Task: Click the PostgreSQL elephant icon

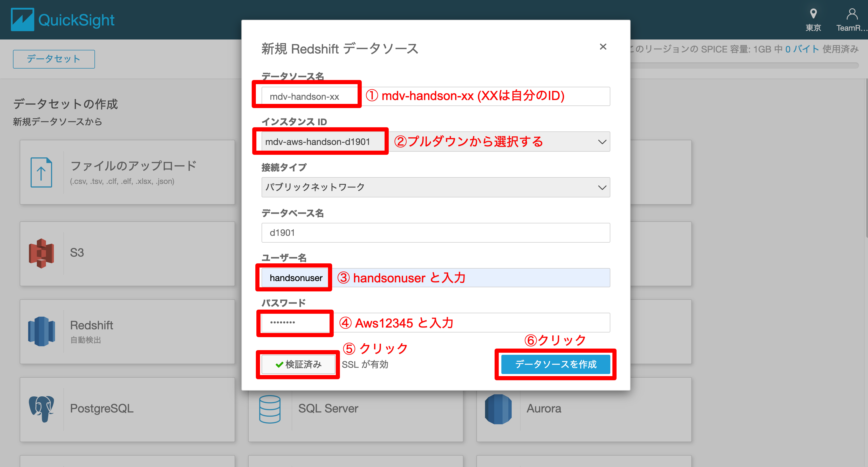Action: tap(41, 409)
